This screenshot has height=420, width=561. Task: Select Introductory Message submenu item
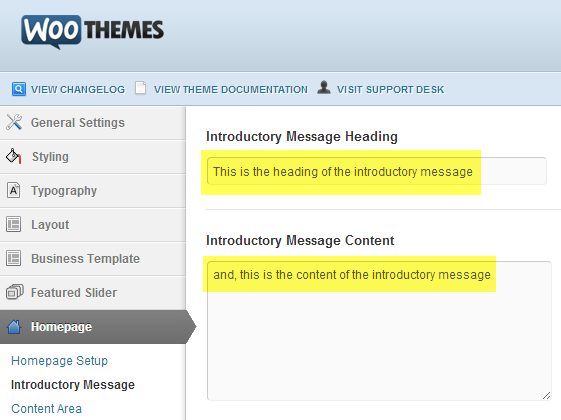(73, 385)
